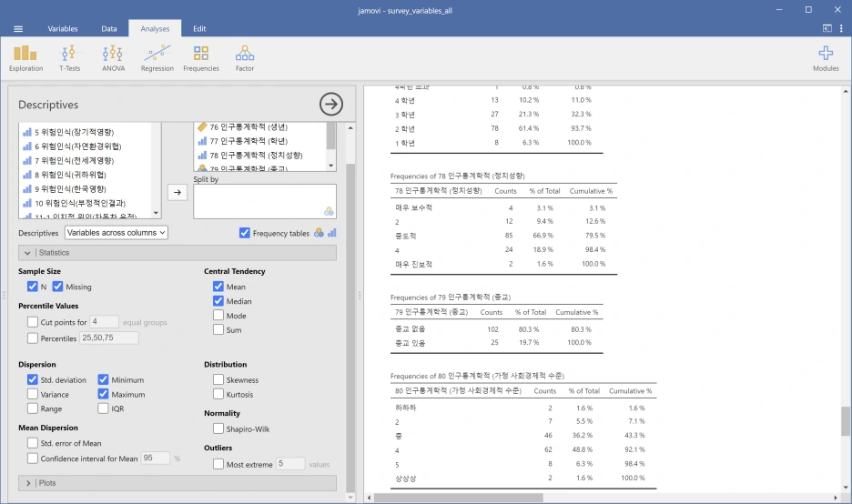Click the Cut points number field
Image resolution: width=852 pixels, height=504 pixels.
pyautogui.click(x=105, y=321)
